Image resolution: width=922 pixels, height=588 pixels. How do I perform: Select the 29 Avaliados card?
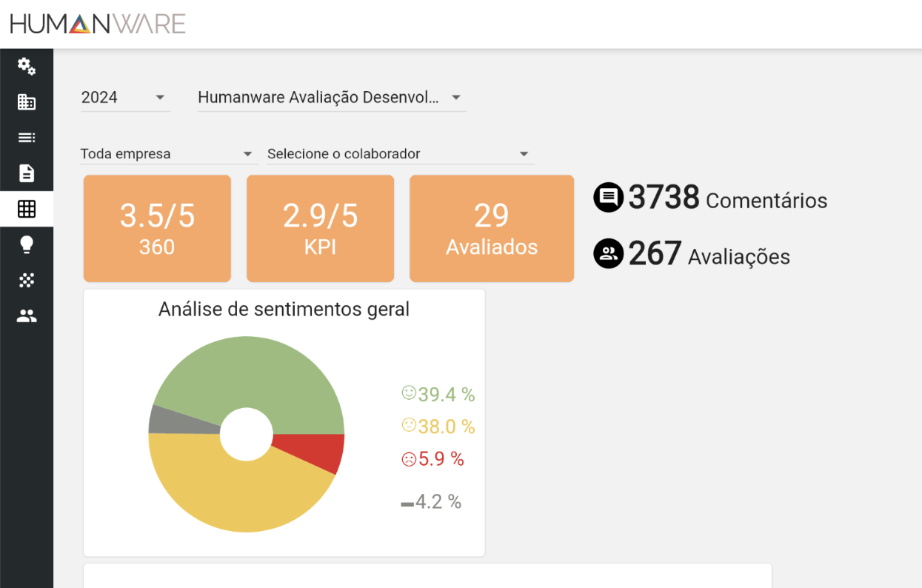(492, 229)
